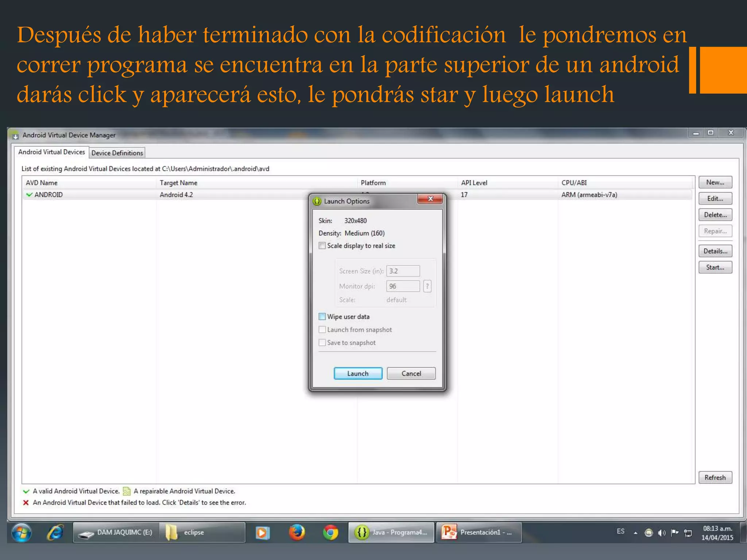Click the round tray icon beside the hidden-icons arrow

[649, 533]
